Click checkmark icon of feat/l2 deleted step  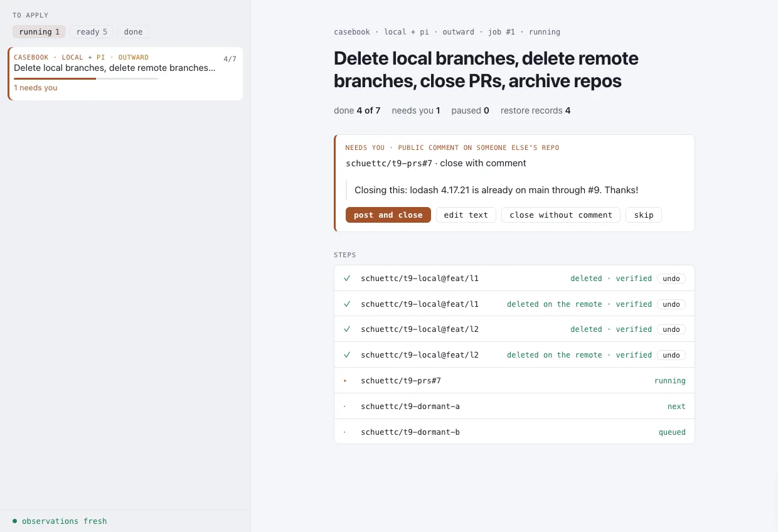[347, 329]
